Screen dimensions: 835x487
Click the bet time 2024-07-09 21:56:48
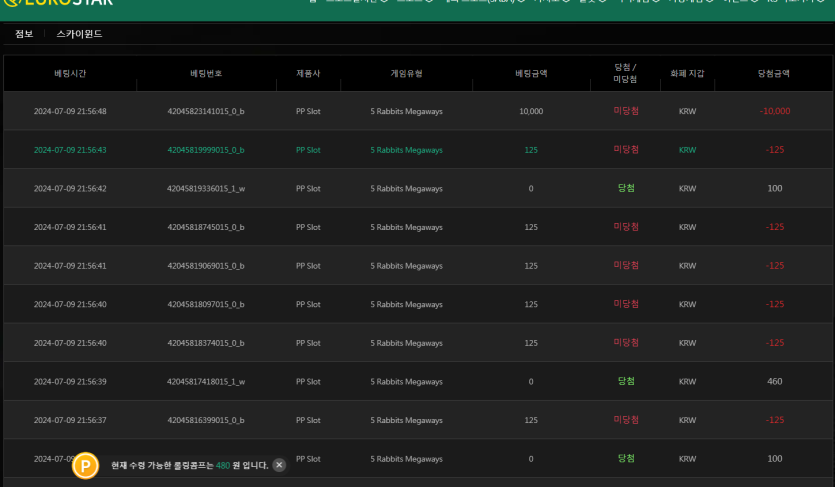point(70,111)
